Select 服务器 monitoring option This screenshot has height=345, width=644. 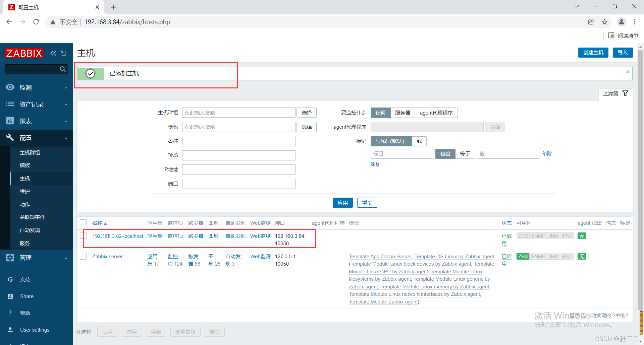(402, 113)
